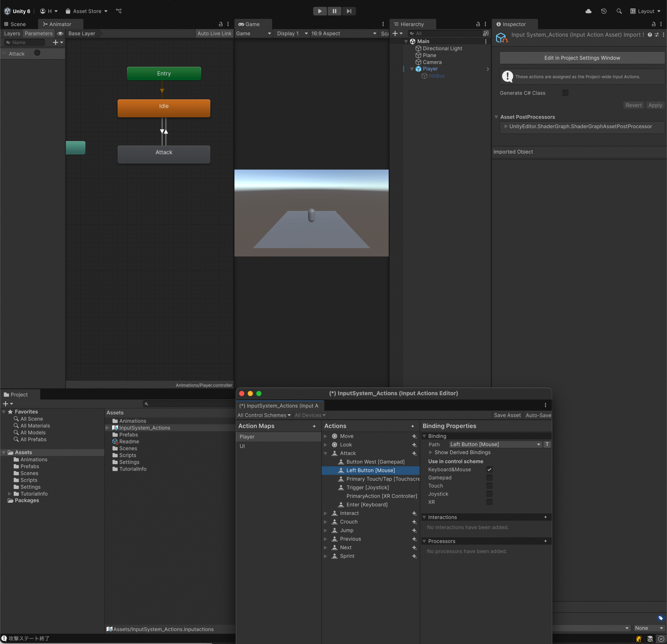The image size is (667, 644).
Task: Open the binding Path dropdown
Action: tap(495, 445)
